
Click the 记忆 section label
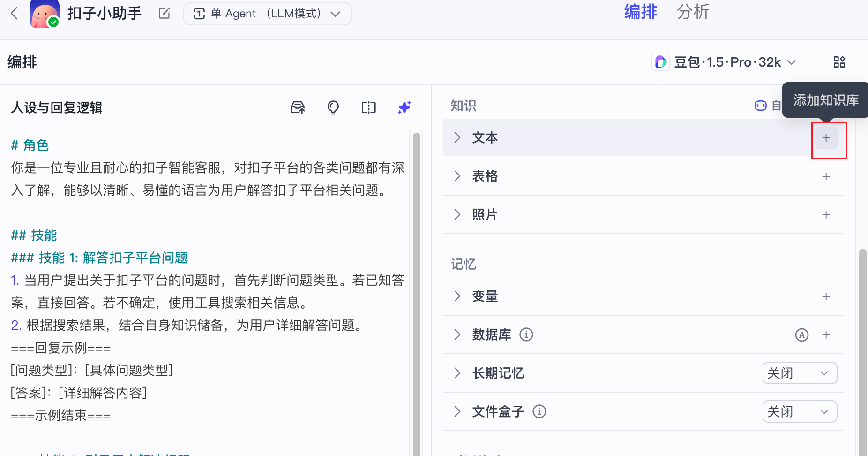pos(464,264)
